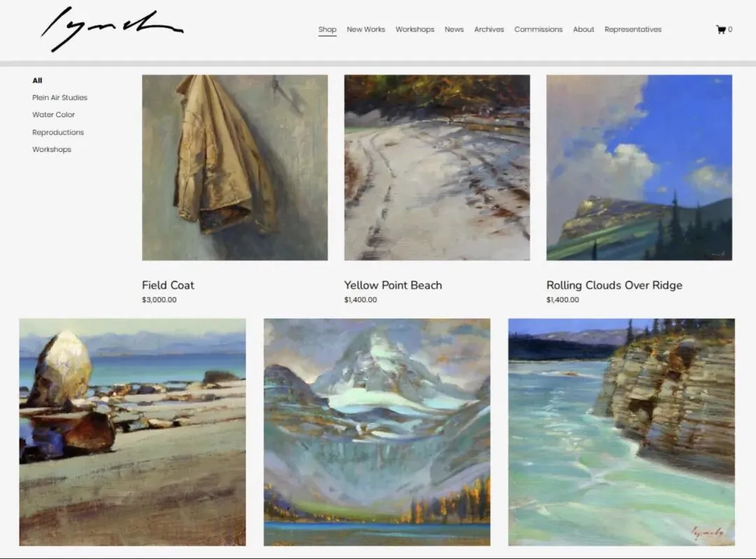Open the About page
756x559 pixels.
pyautogui.click(x=583, y=29)
